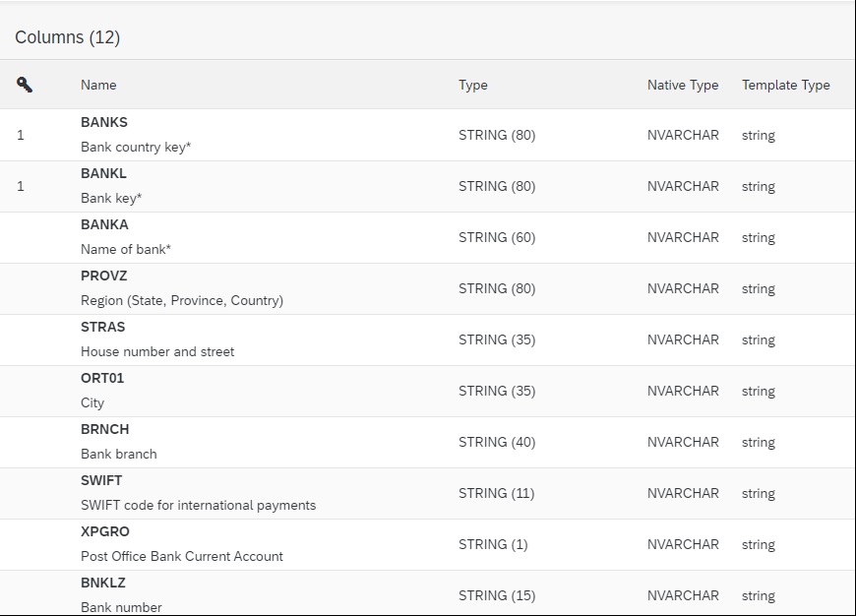The image size is (856, 616).
Task: Click the BANKA column name
Action: (104, 225)
